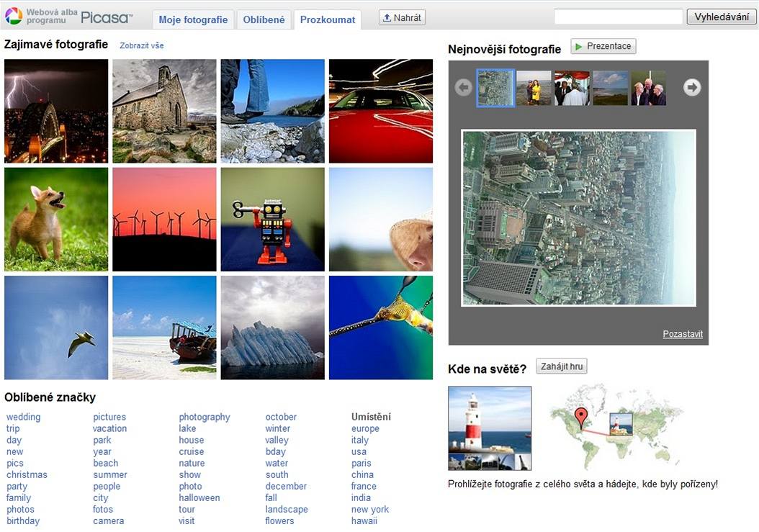Click the search input field
This screenshot has width=759, height=532.
point(618,17)
